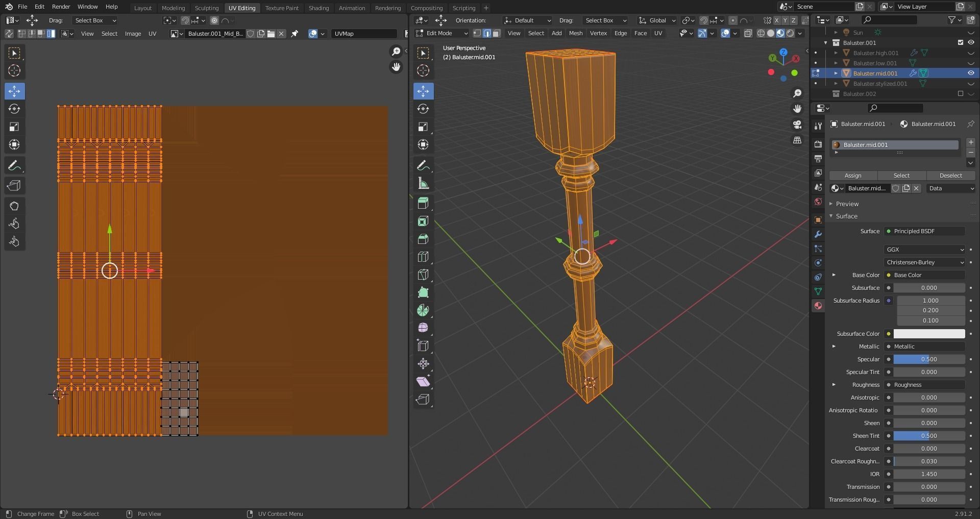The width and height of the screenshot is (980, 519).
Task: Choose the Rip Region tool in UV editor
Action: point(14,186)
